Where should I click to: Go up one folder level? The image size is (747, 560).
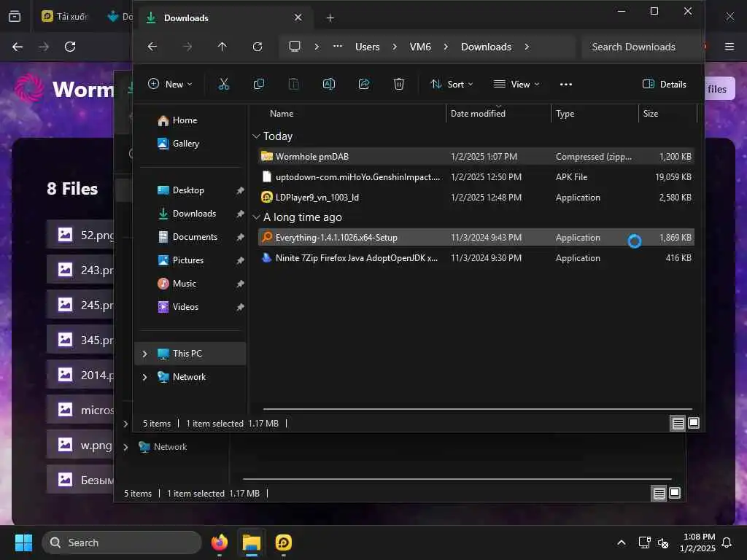[x=222, y=47]
